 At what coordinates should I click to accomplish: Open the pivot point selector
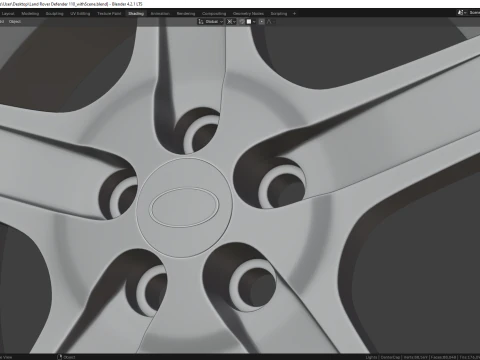[x=231, y=22]
